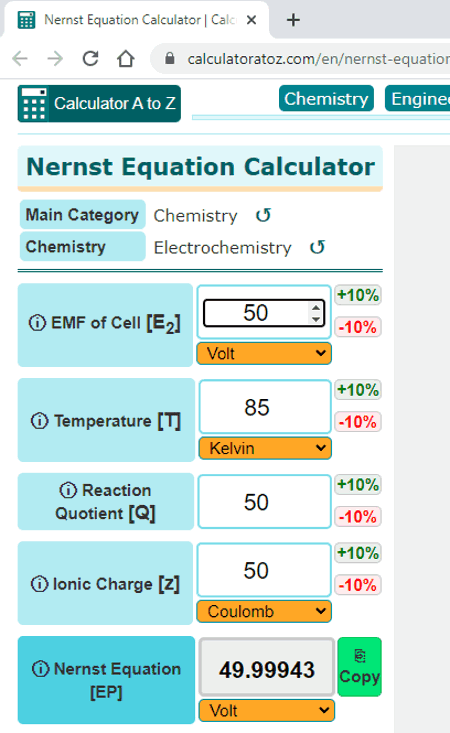Open the EMF of Cell Volt unit dropdown

pyautogui.click(x=264, y=353)
